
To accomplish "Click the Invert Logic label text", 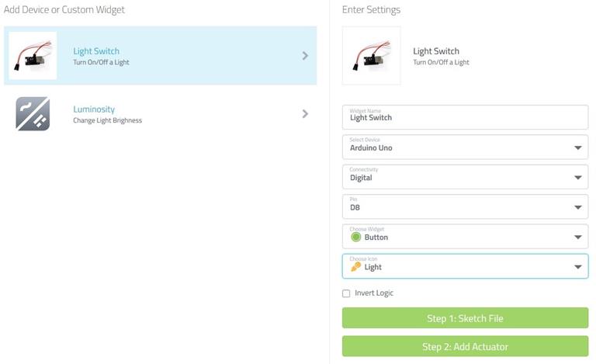I will pyautogui.click(x=374, y=293).
